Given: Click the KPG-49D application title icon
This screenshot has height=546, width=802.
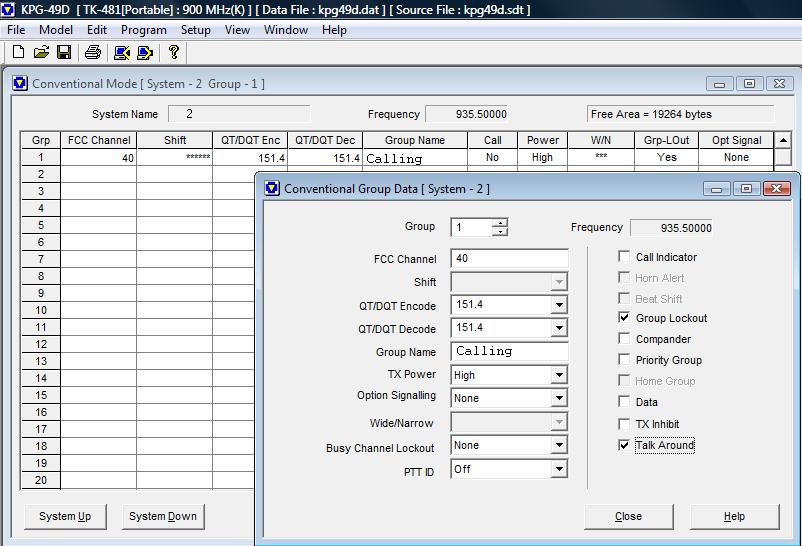Looking at the screenshot, I should (x=8, y=9).
